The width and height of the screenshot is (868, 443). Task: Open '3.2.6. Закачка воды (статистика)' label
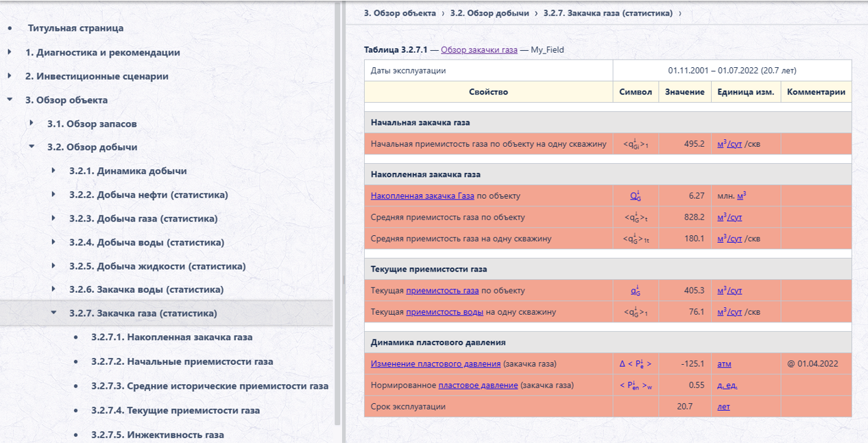click(146, 289)
